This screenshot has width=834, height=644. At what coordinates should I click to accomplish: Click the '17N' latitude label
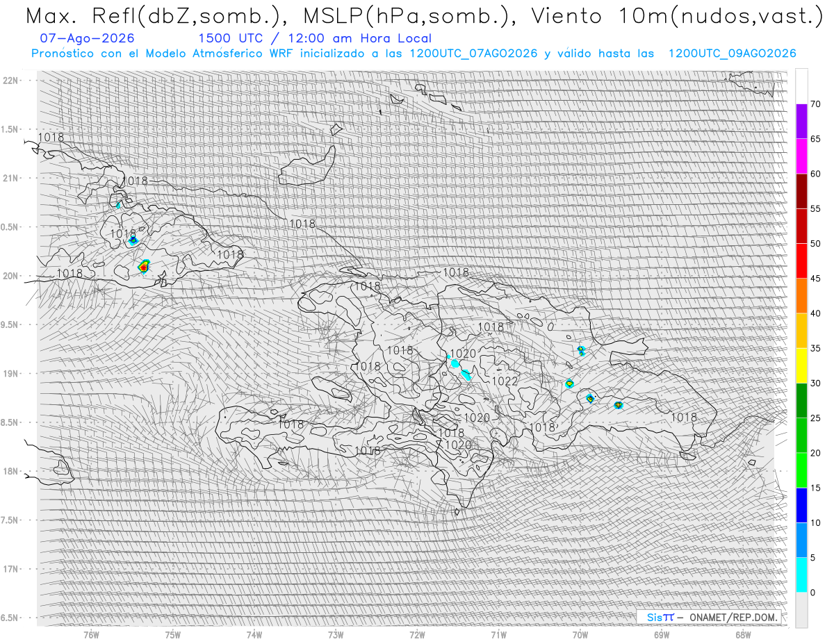[x=10, y=569]
